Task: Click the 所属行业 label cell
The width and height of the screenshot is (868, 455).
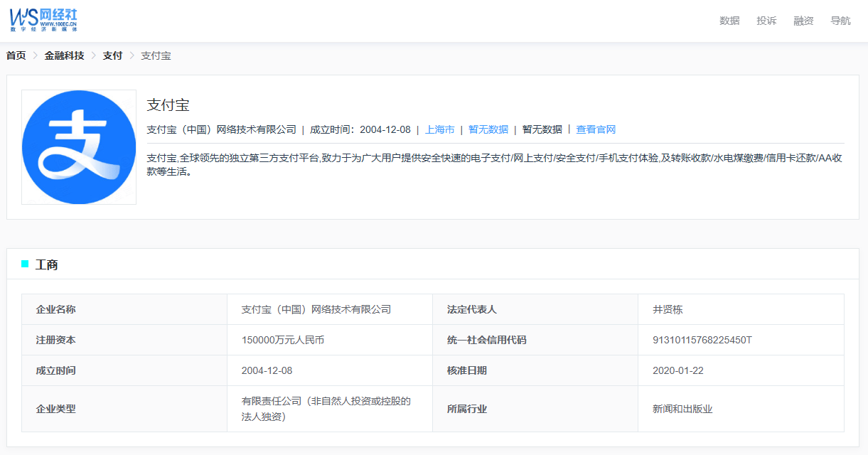Action: (x=535, y=409)
